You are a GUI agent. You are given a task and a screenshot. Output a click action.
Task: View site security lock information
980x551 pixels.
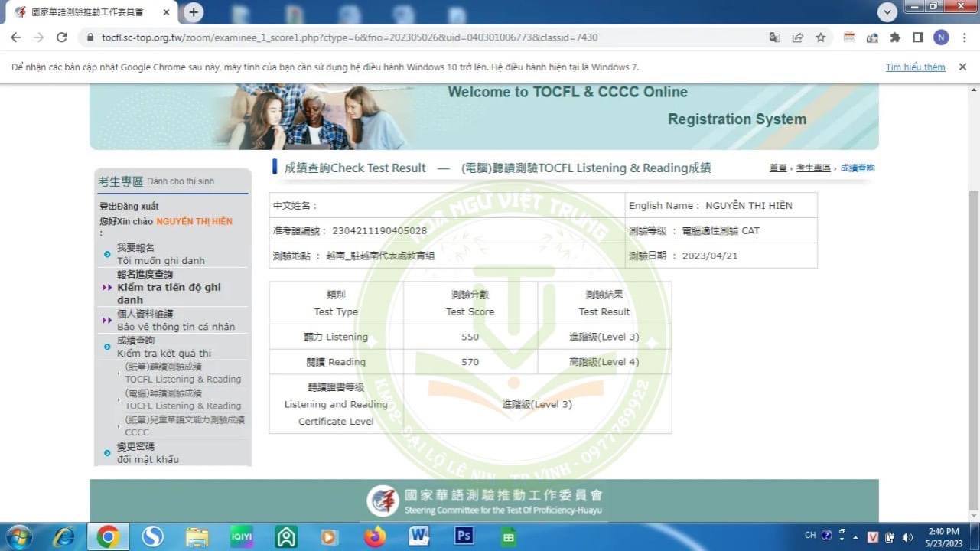click(x=90, y=37)
